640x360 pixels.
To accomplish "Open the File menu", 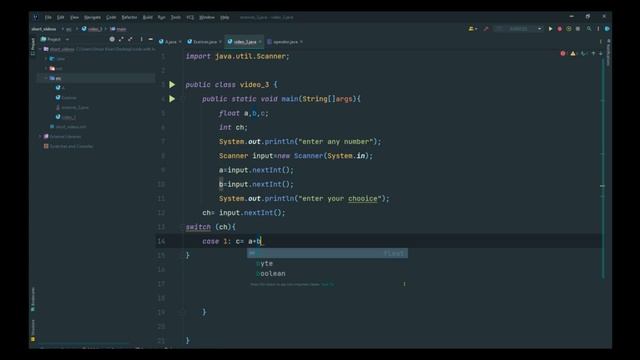I will click(48, 17).
